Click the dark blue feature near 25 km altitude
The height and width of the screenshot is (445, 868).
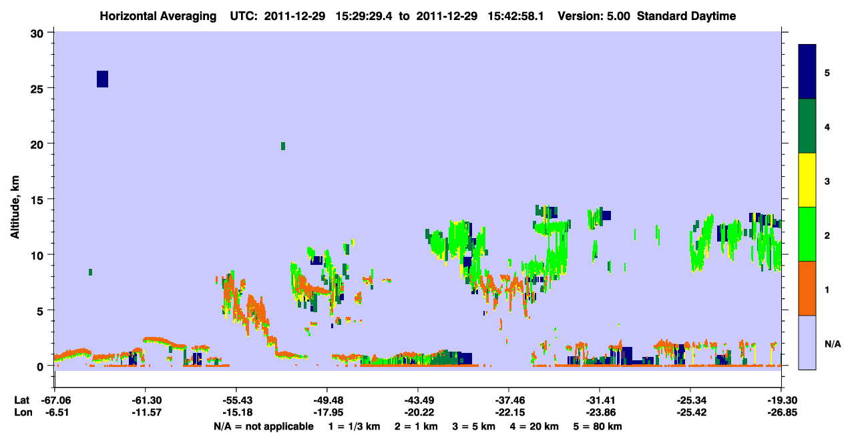click(x=102, y=79)
